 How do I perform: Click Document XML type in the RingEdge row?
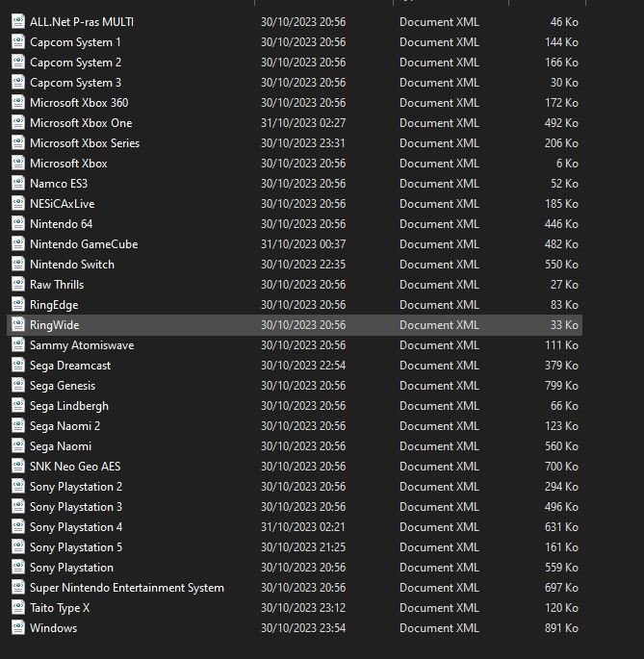(439, 305)
